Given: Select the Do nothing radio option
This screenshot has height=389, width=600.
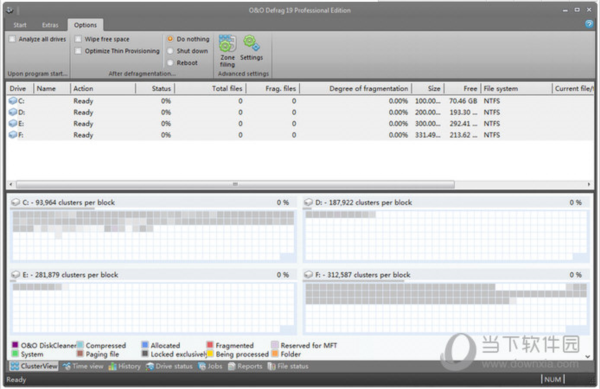Looking at the screenshot, I should (170, 39).
